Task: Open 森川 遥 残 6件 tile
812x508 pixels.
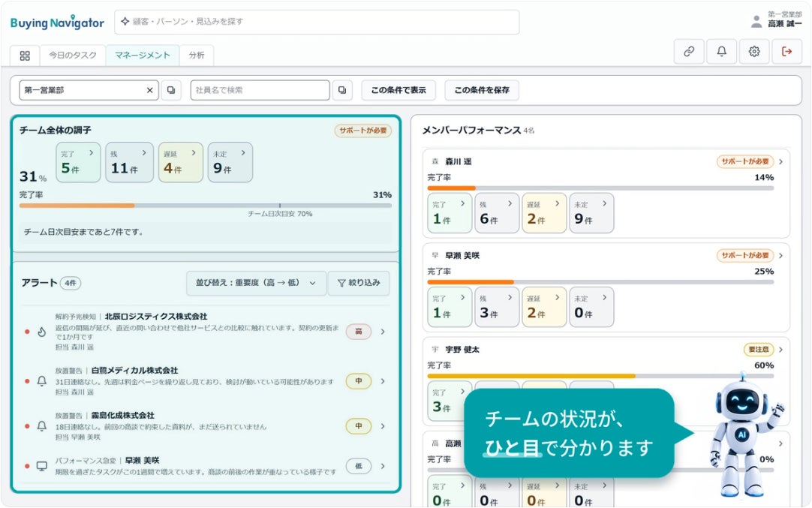Action: point(497,213)
